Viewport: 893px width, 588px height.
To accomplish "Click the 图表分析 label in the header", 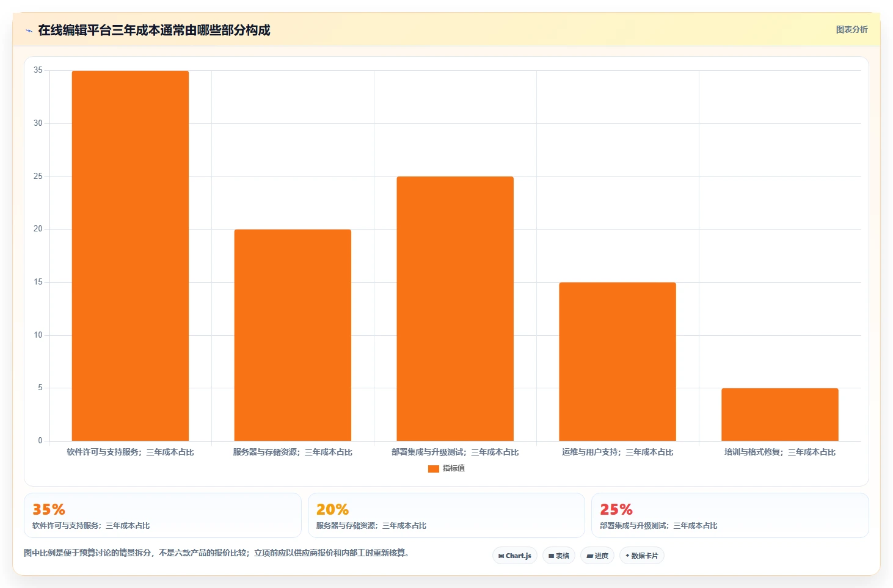I will [851, 29].
